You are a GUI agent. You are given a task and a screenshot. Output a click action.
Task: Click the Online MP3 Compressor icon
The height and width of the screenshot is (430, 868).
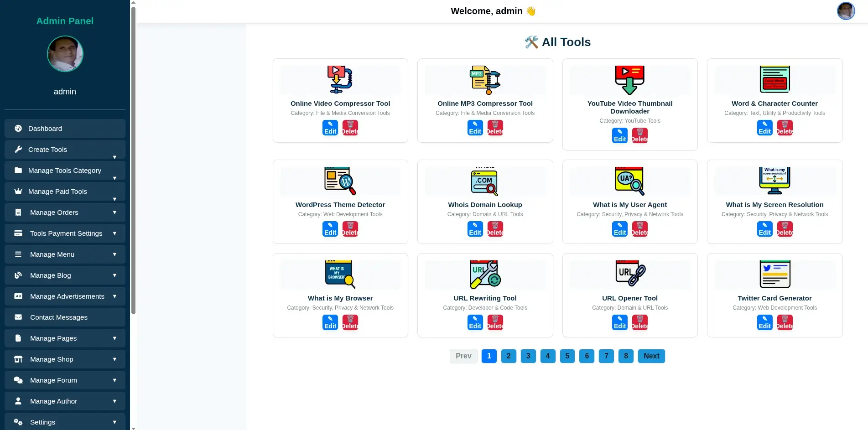[485, 80]
